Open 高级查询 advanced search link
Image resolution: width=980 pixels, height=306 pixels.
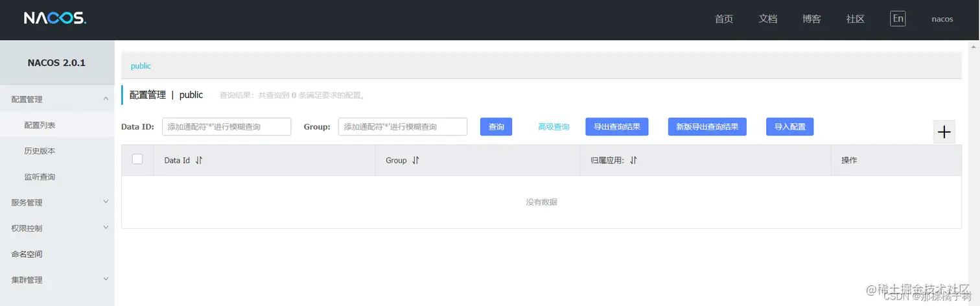[x=554, y=126]
